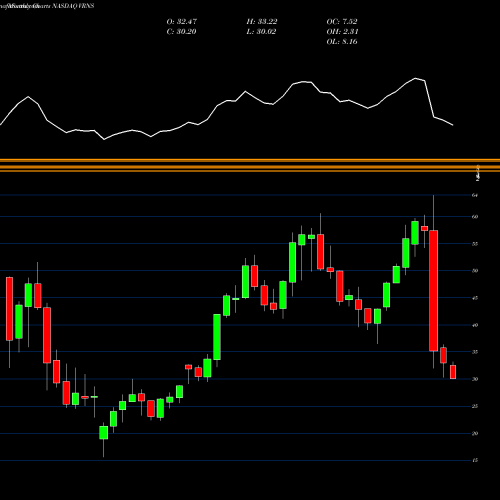Click the 20 price axis label
This screenshot has width=500, height=500.
475,433
